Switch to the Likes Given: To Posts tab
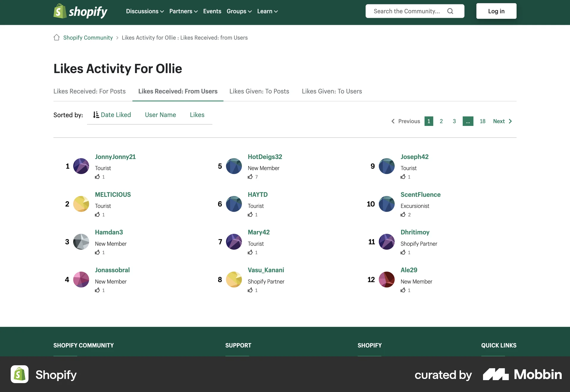 pyautogui.click(x=259, y=91)
